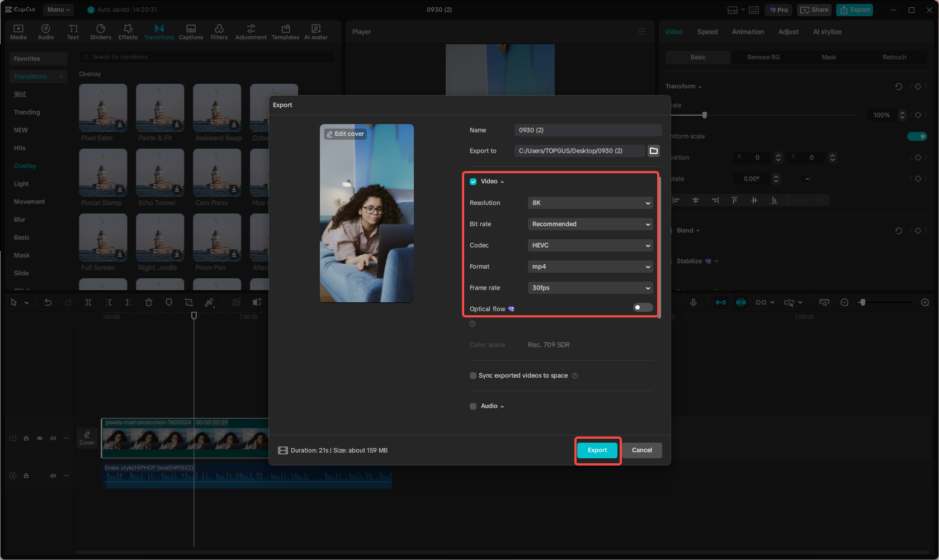
Task: Open the Menu dropdown at top left
Action: point(58,10)
